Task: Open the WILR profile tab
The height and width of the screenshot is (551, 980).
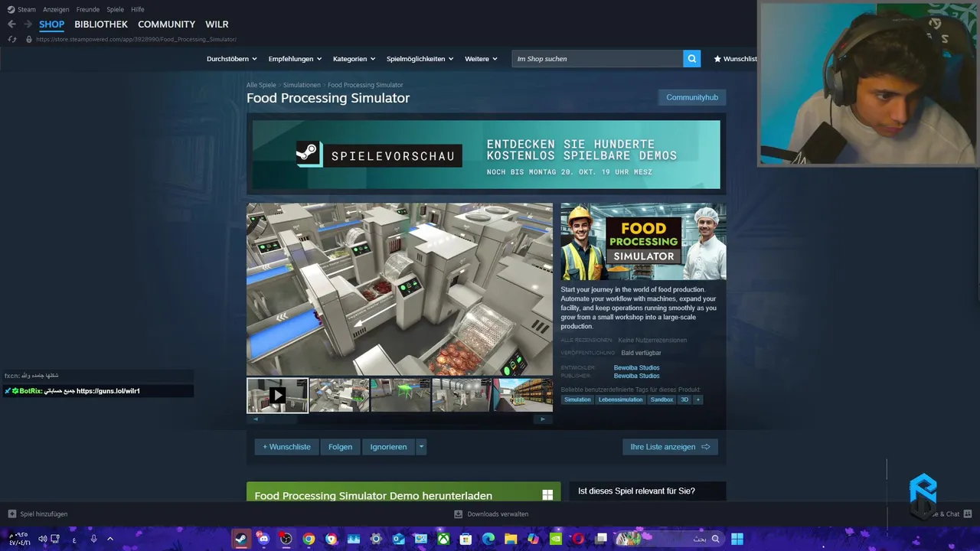Action: 217,24
